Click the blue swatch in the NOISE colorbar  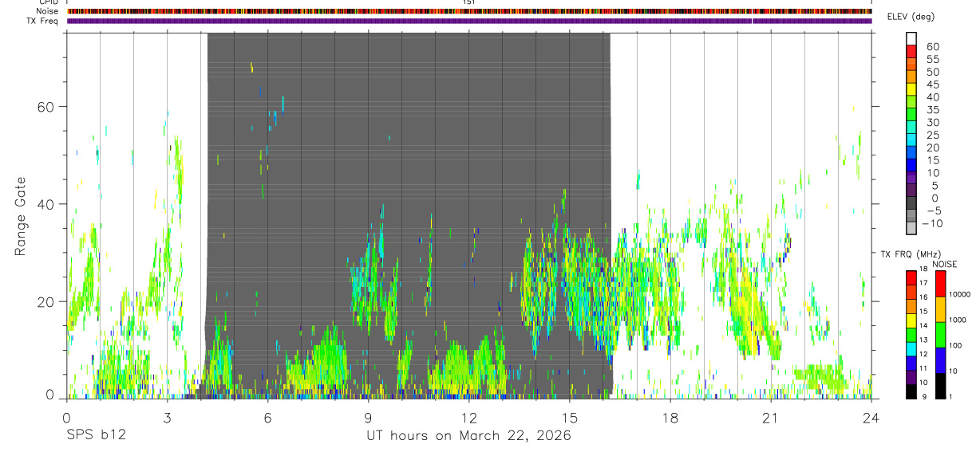tap(940, 360)
